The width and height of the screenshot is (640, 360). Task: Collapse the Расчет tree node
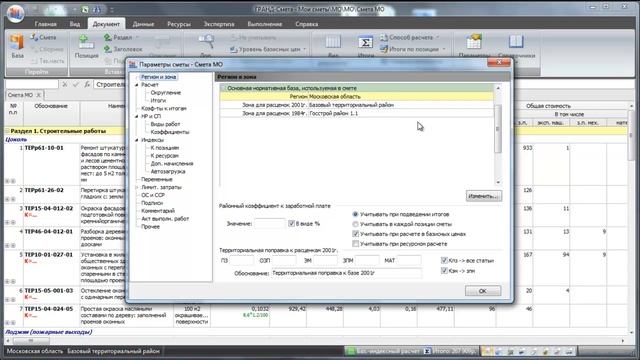pos(137,85)
